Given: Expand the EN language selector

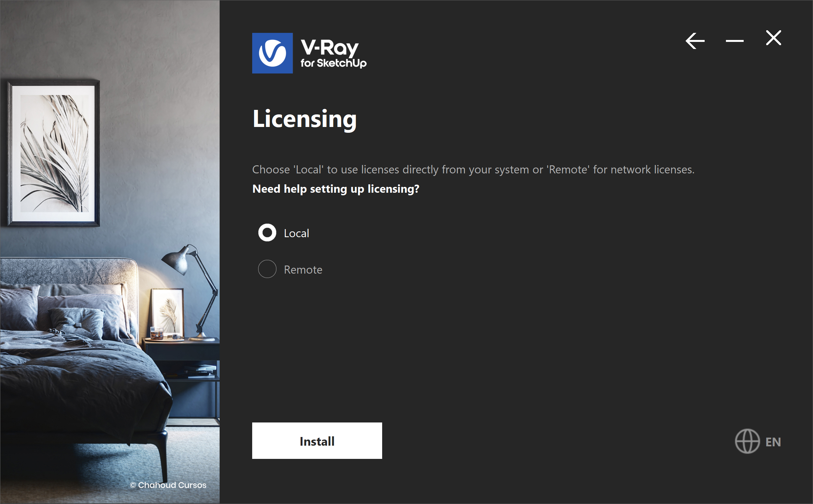Looking at the screenshot, I should [773, 442].
